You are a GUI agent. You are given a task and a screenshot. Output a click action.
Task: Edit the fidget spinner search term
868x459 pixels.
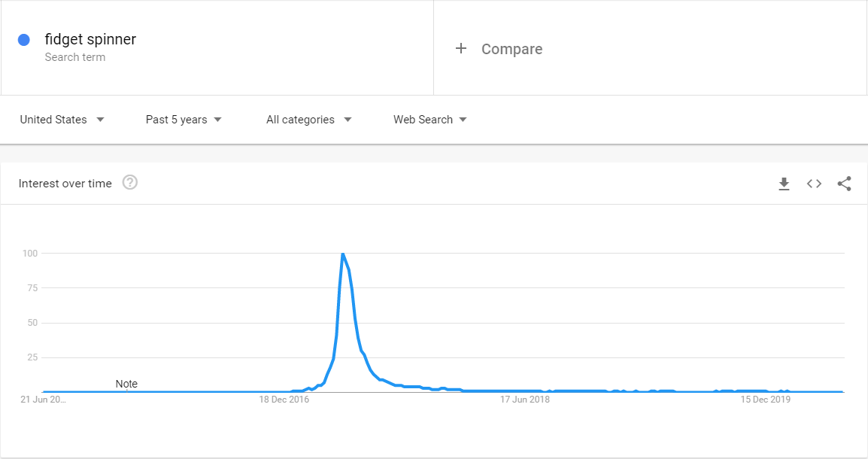90,39
